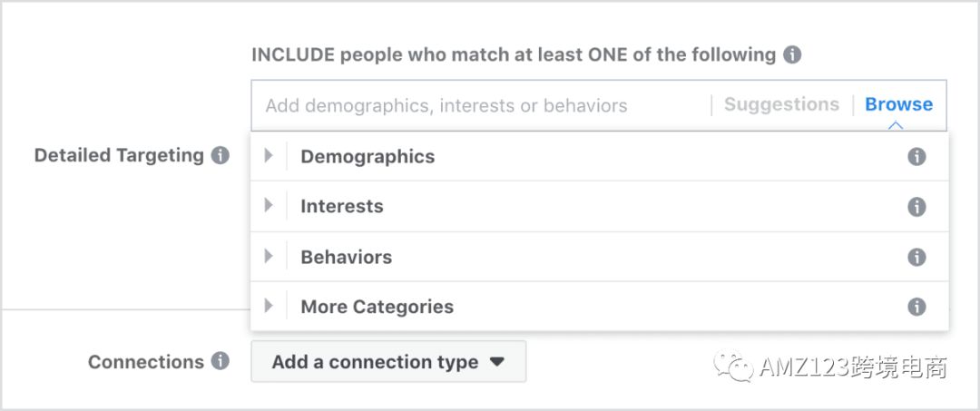980x411 pixels.
Task: Select the More Categories label
Action: [377, 307]
